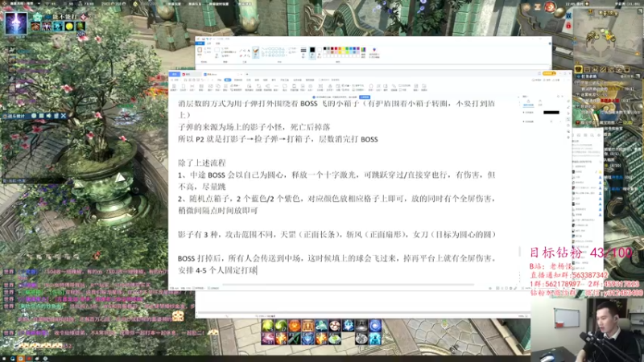The width and height of the screenshot is (644, 362).
Task: Click the Start button on the Windows taskbar
Action: (3, 358)
